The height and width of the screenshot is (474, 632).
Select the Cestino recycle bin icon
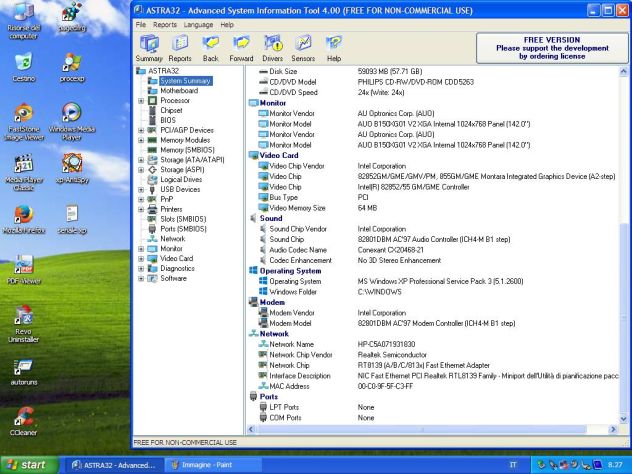point(23,67)
